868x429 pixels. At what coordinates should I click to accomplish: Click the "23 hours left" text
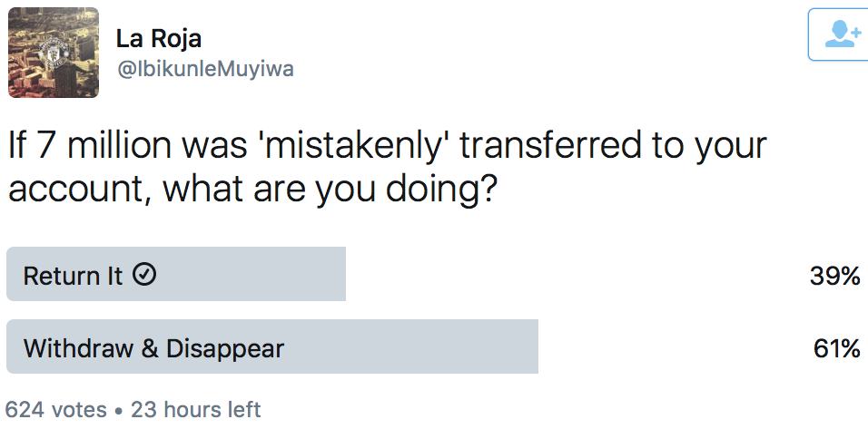click(195, 409)
